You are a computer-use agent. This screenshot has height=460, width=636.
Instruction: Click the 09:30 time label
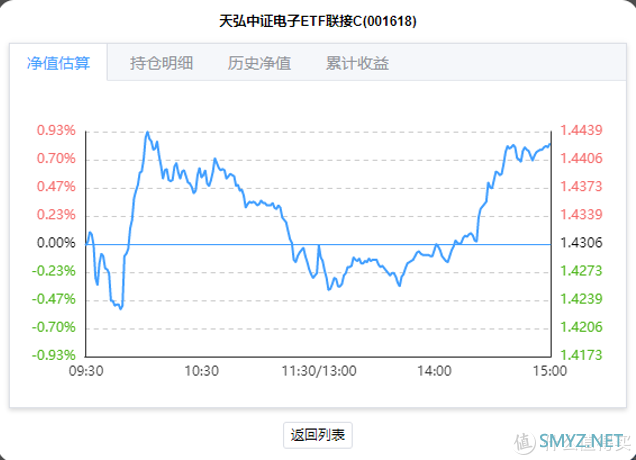coord(86,371)
